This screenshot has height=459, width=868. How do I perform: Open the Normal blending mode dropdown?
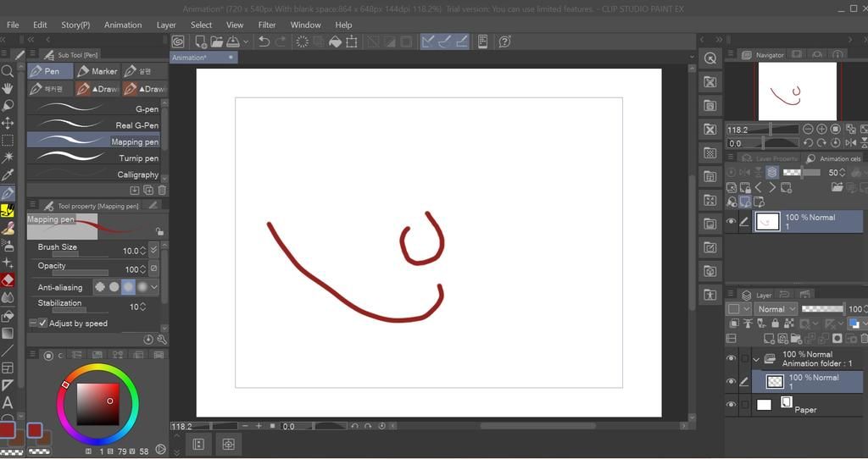776,309
